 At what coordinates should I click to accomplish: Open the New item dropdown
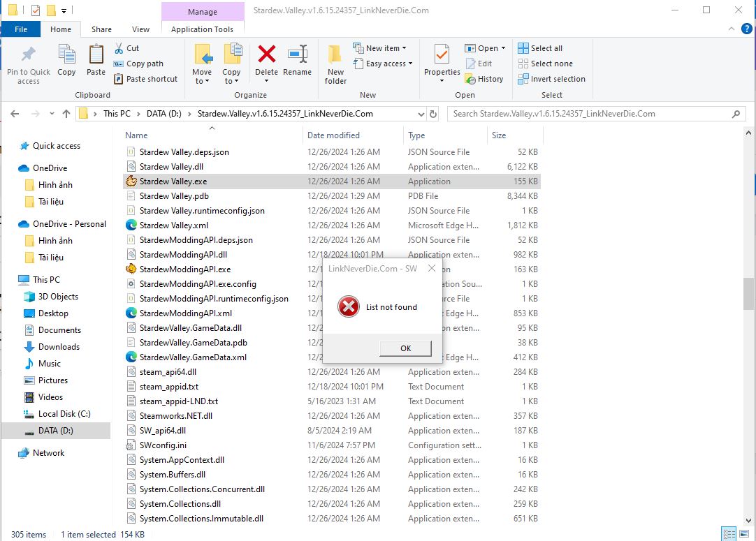(386, 48)
